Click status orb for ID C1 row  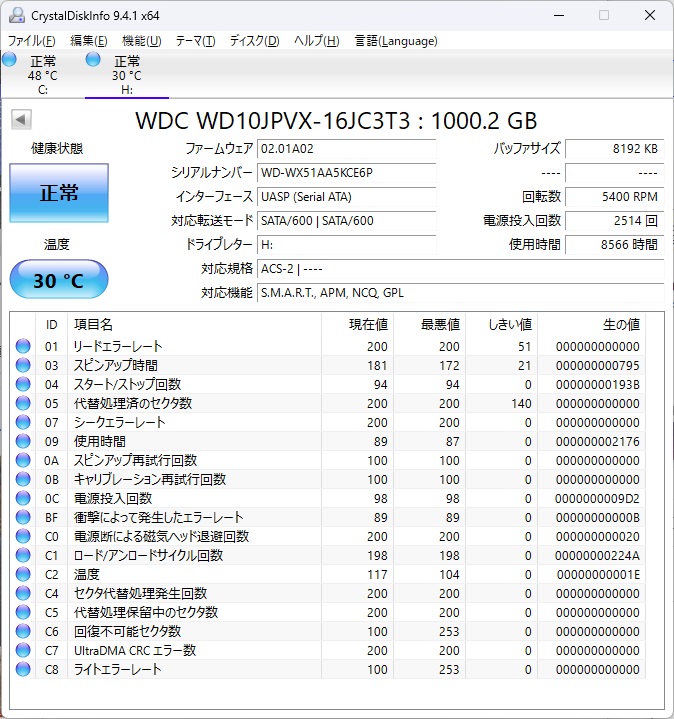[x=23, y=555]
